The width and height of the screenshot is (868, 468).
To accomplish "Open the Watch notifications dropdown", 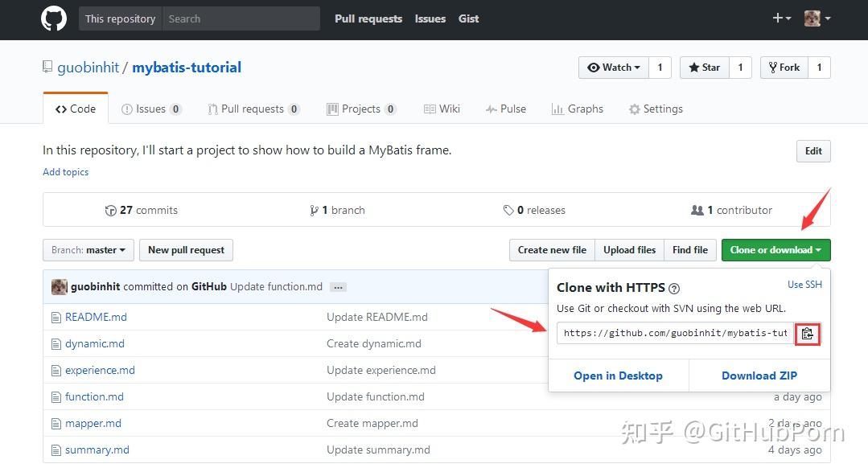I will point(614,67).
